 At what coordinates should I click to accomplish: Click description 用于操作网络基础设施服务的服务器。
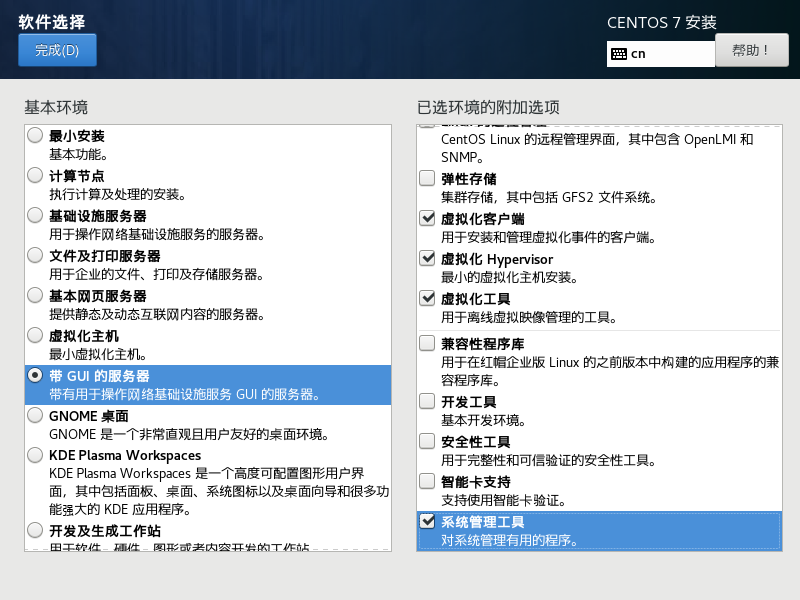(157, 234)
